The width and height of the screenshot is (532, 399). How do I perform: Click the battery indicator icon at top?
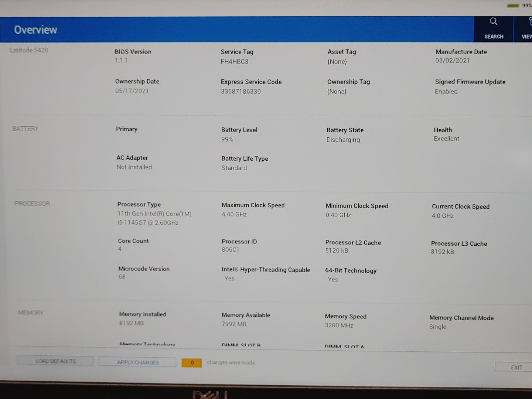tap(513, 6)
